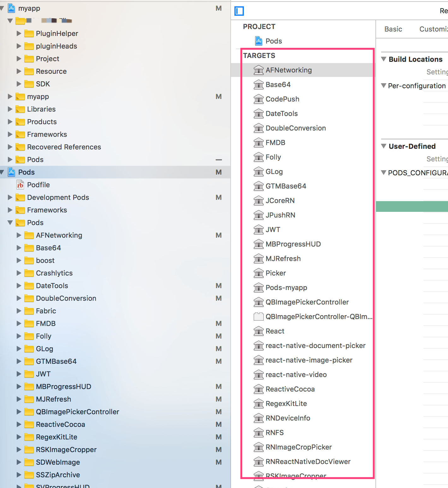This screenshot has height=488, width=448.
Task: Click the FMDB target icon
Action: coord(259,142)
